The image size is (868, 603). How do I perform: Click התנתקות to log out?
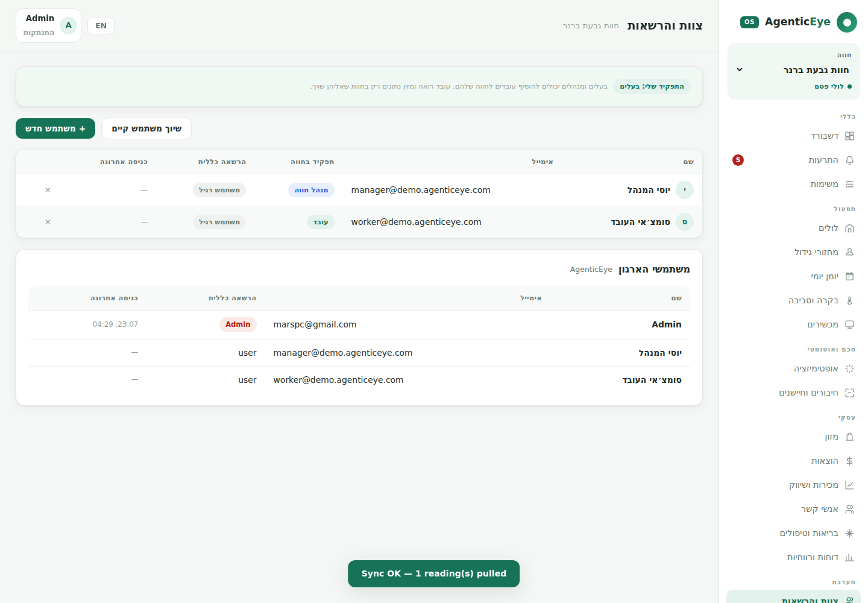click(39, 33)
